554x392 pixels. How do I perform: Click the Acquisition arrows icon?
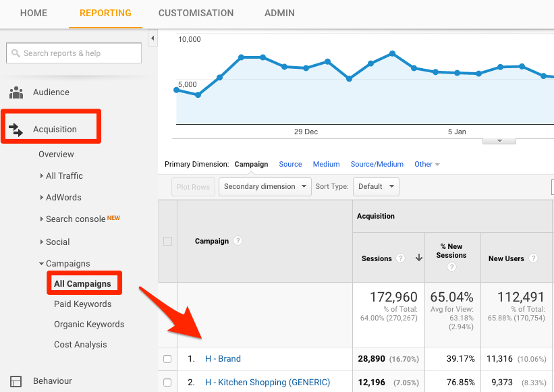pos(16,129)
